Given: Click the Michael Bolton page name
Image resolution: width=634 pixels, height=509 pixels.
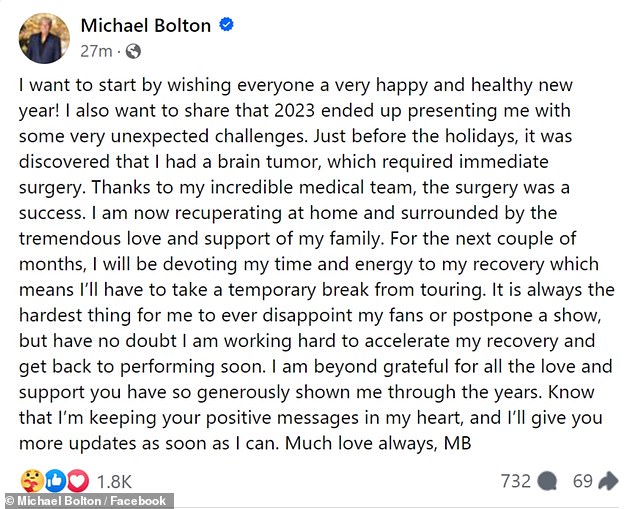Looking at the screenshot, I should click(x=146, y=26).
